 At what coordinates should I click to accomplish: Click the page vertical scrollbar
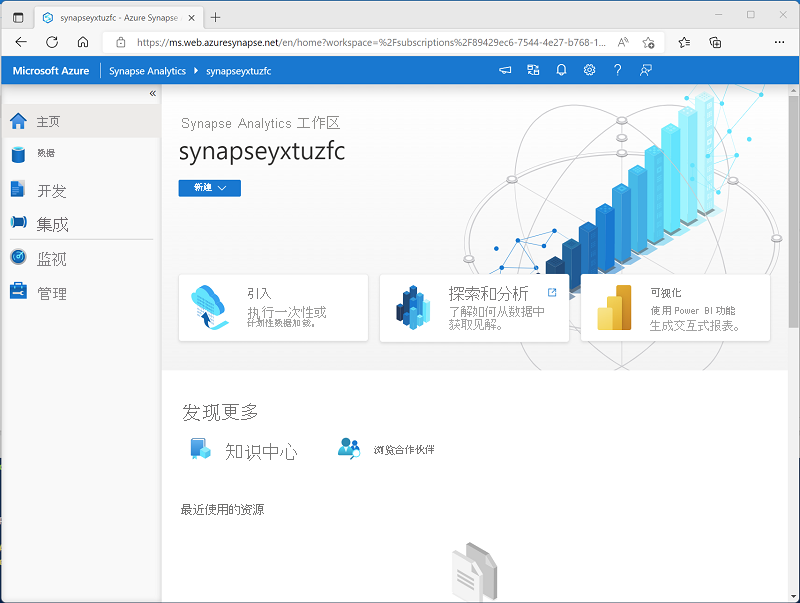point(793,212)
